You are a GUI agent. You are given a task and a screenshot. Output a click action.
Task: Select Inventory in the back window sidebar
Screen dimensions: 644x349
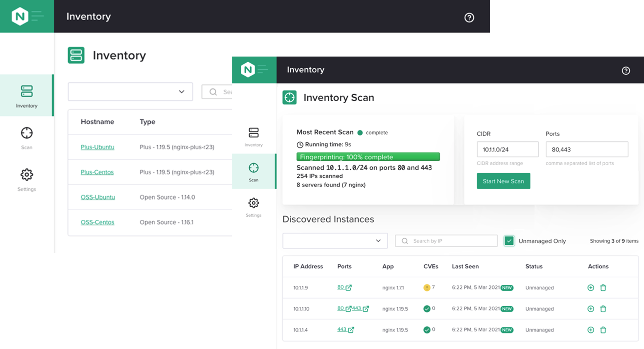tap(27, 96)
